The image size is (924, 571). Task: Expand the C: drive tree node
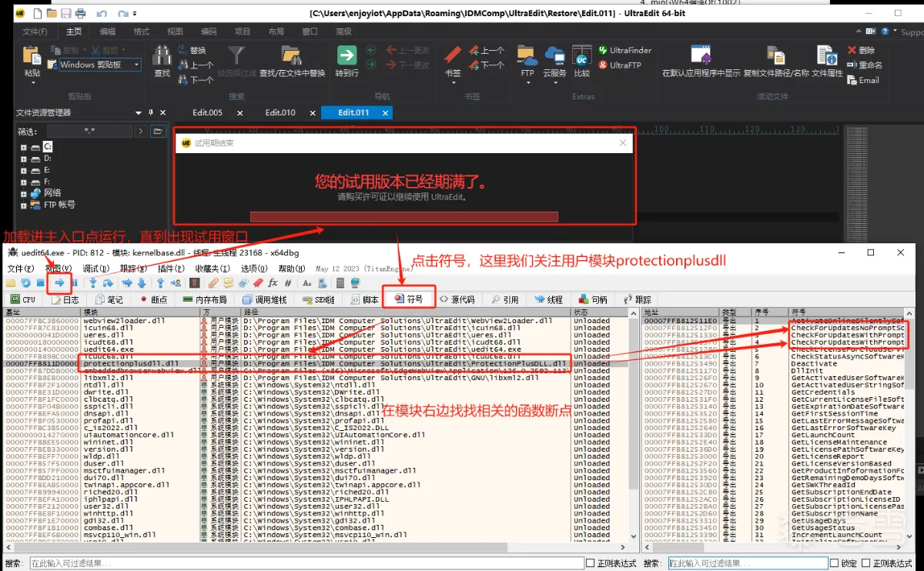pyautogui.click(x=24, y=146)
